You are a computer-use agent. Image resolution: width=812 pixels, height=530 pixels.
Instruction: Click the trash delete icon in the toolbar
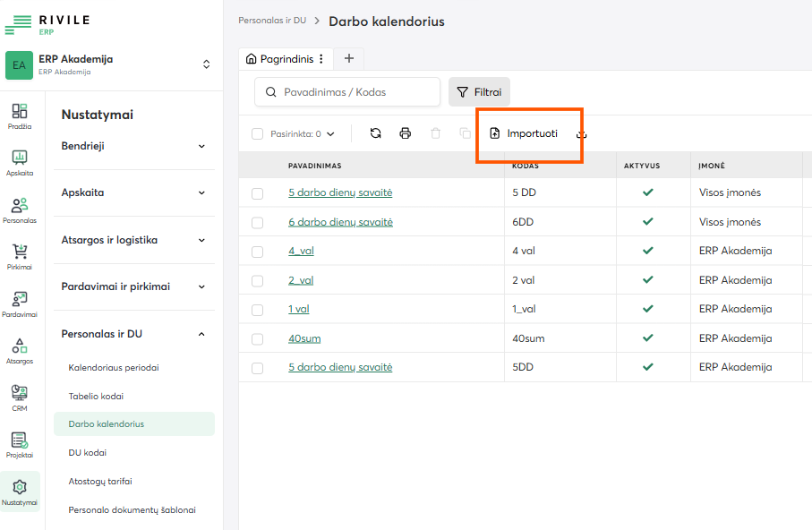click(x=435, y=133)
